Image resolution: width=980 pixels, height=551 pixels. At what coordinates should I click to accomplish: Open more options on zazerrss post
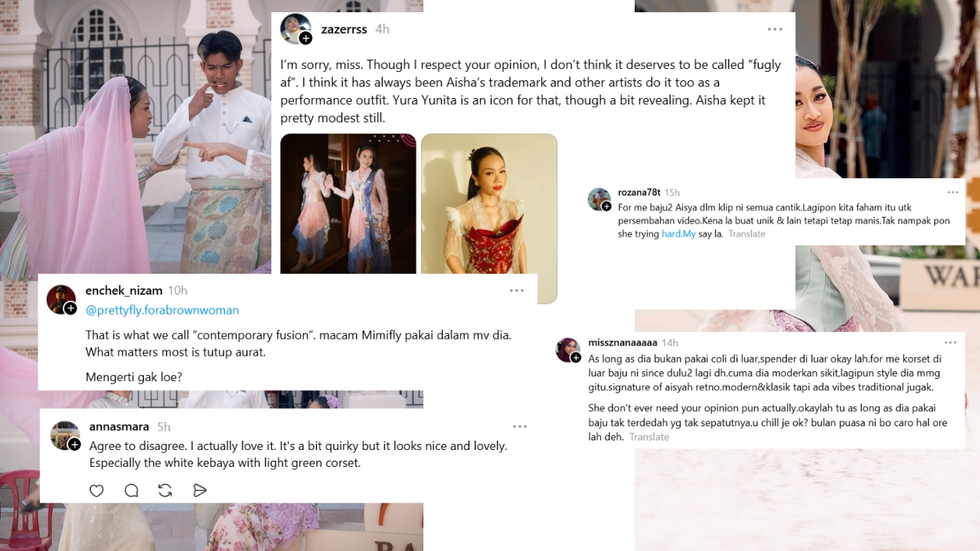(775, 29)
